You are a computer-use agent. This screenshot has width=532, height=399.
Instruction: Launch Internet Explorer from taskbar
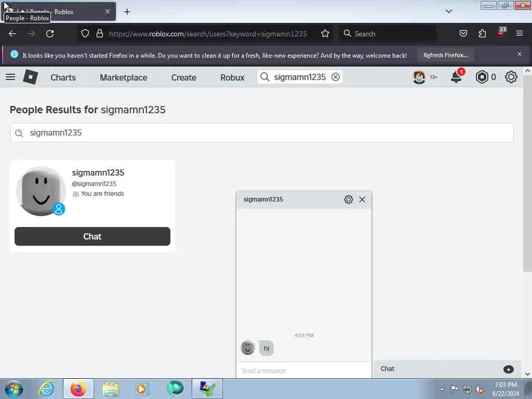(x=46, y=389)
